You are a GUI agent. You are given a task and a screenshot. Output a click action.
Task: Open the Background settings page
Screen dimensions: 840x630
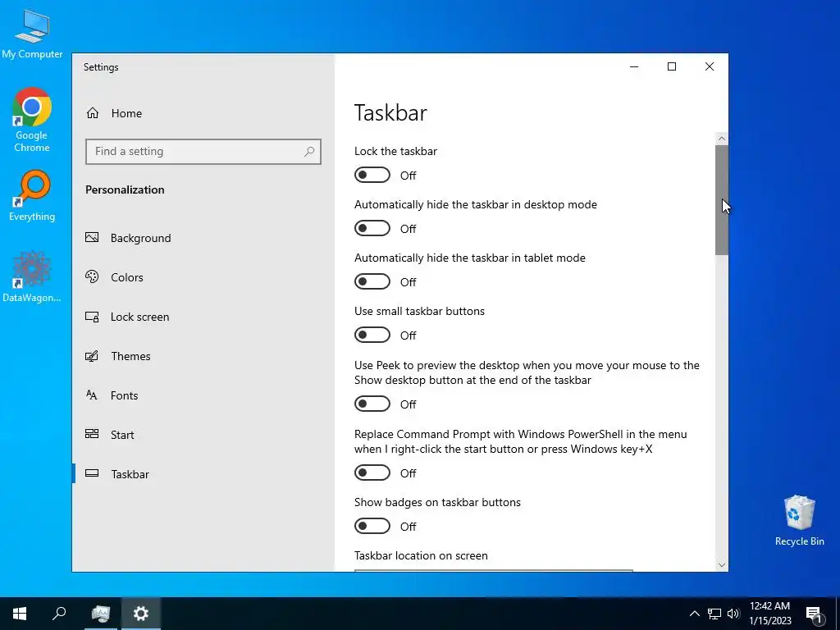point(203,238)
